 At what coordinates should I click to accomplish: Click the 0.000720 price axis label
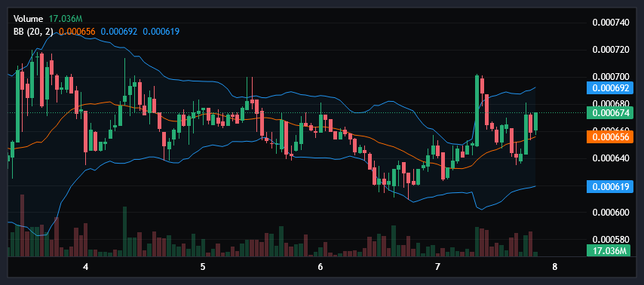click(611, 50)
